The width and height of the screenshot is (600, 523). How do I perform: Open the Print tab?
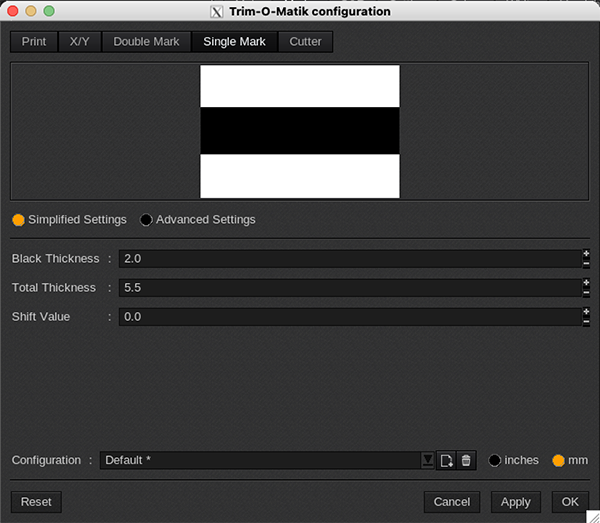tap(34, 42)
